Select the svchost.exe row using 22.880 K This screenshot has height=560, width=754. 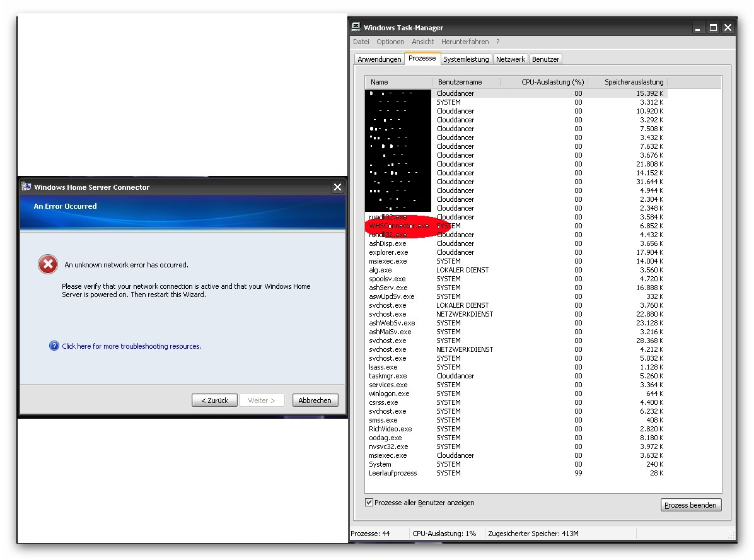pyautogui.click(x=516, y=314)
